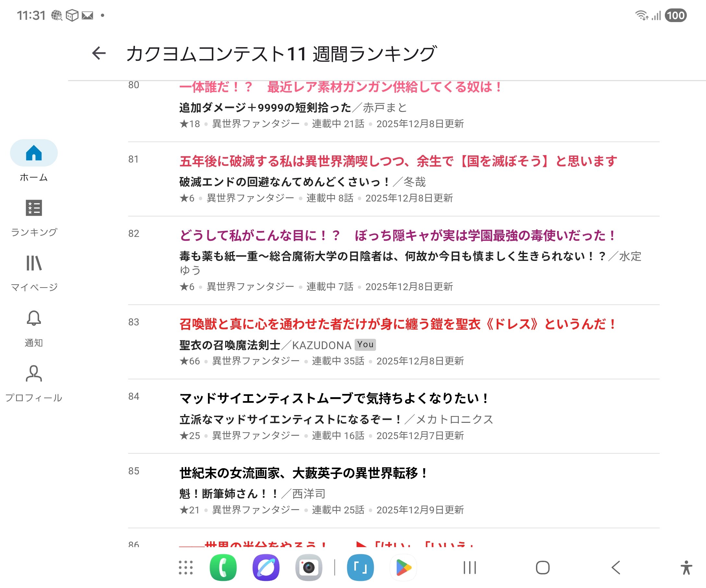Launch the Camera app in dock
Screen dimensions: 706x588
309,568
